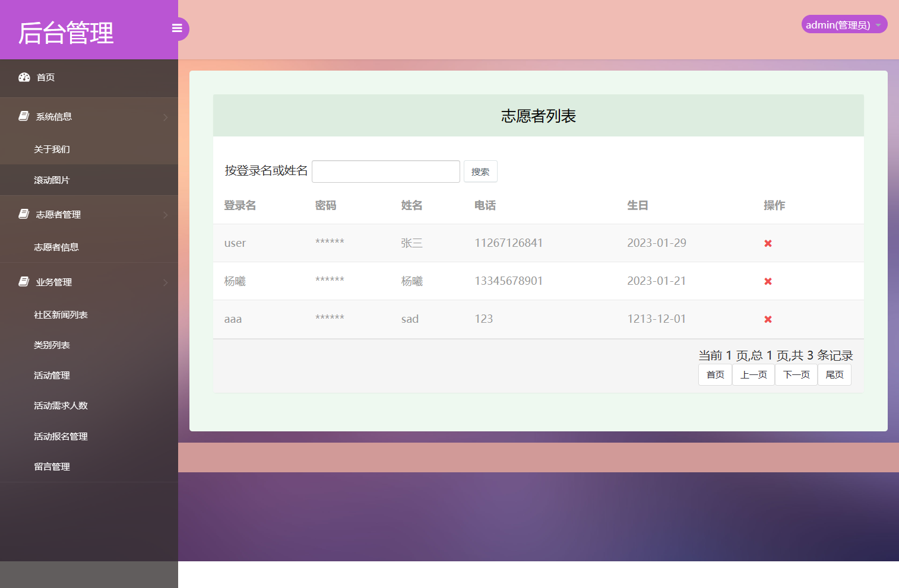This screenshot has height=588, width=899.
Task: Delete volunteer sad using the red X
Action: click(x=768, y=319)
